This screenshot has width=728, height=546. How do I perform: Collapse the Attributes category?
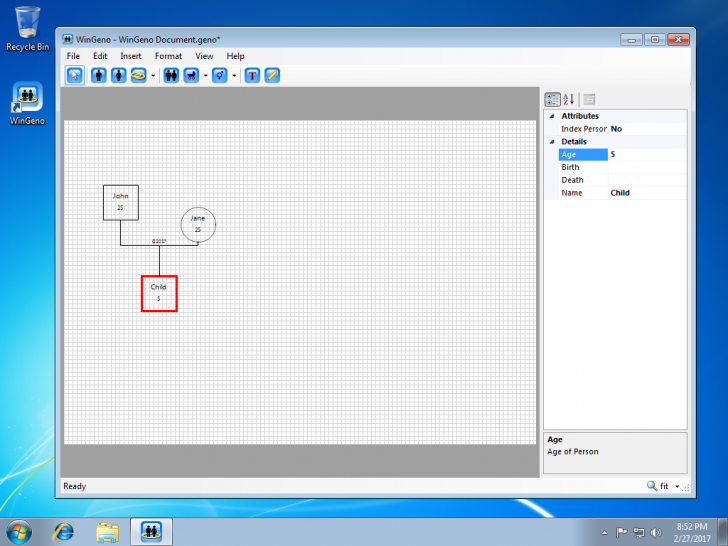point(552,116)
